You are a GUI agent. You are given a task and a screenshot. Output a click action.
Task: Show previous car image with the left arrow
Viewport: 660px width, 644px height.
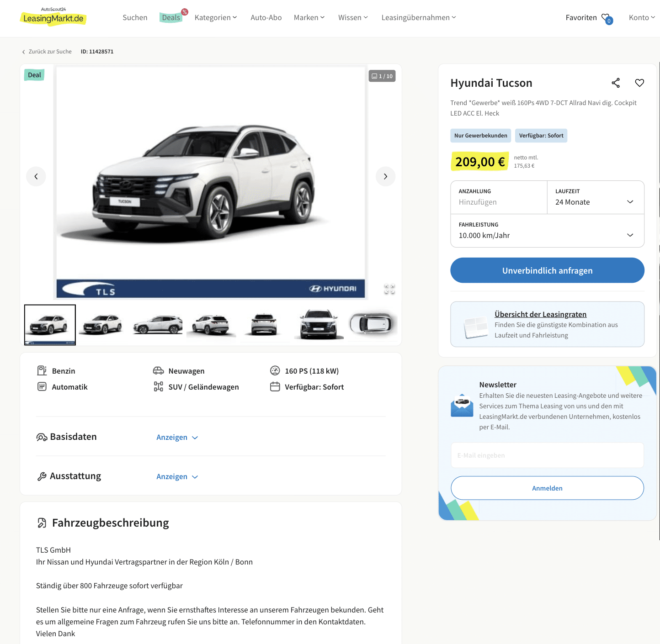pos(36,176)
